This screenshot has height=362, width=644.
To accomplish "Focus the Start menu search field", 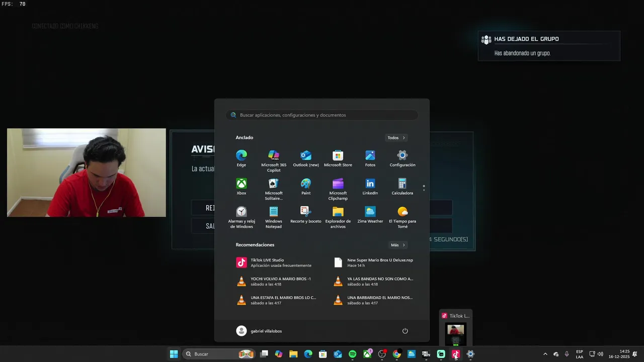I will (322, 115).
